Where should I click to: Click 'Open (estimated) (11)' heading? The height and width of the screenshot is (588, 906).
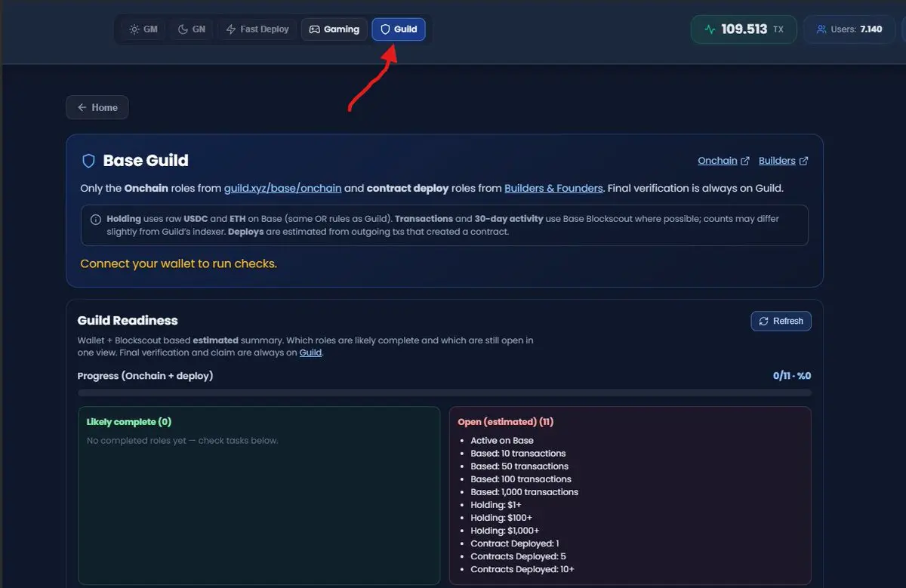pyautogui.click(x=506, y=422)
